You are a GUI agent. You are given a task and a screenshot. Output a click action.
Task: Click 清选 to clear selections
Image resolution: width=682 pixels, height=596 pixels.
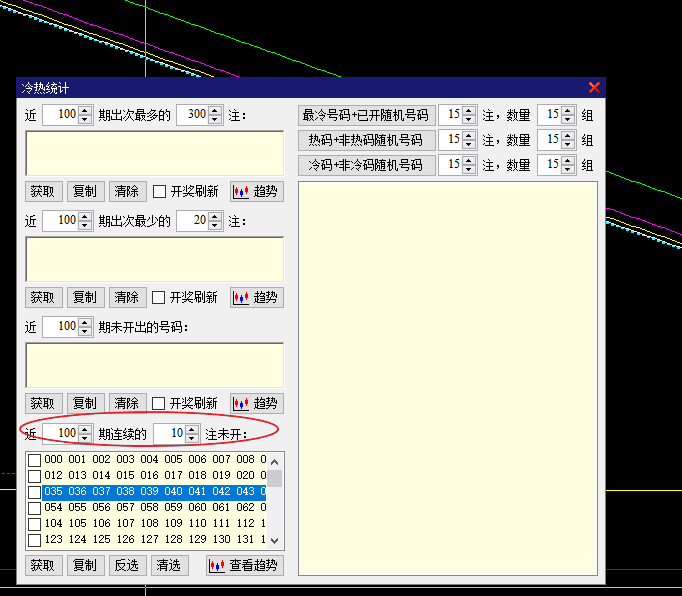tap(168, 565)
